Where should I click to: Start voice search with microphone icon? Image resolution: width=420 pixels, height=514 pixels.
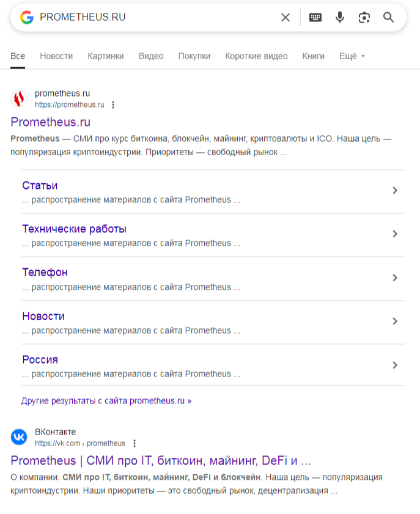click(340, 17)
